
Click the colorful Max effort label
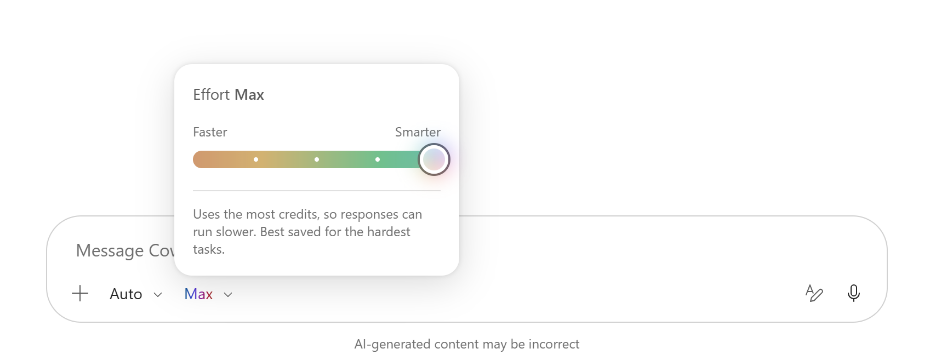[198, 294]
